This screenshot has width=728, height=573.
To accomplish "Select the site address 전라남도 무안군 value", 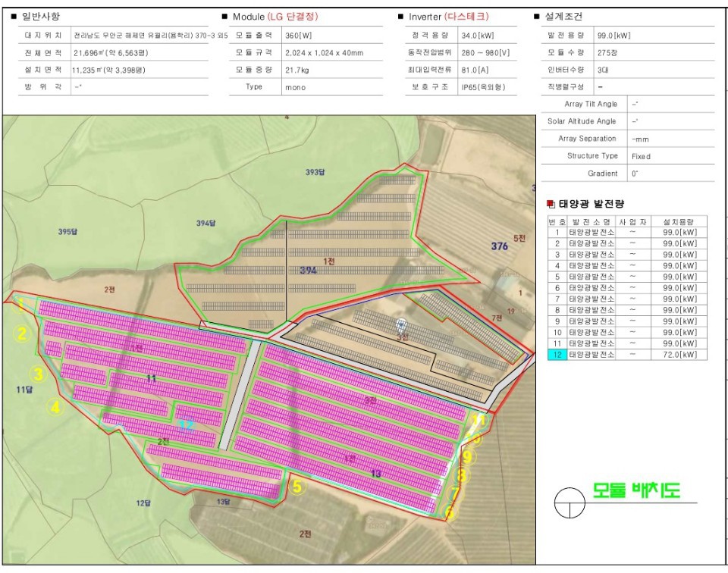I will pos(150,36).
